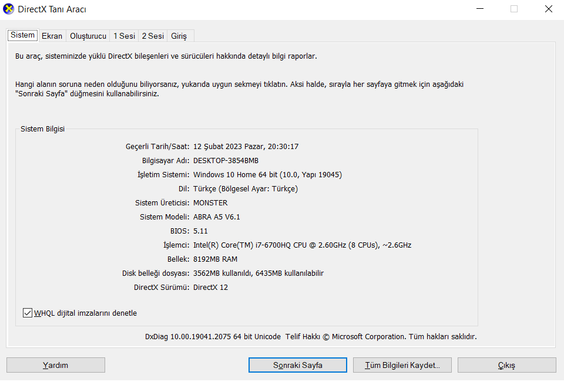The image size is (564, 392).
Task: Open the Giriş tab
Action: 179,36
